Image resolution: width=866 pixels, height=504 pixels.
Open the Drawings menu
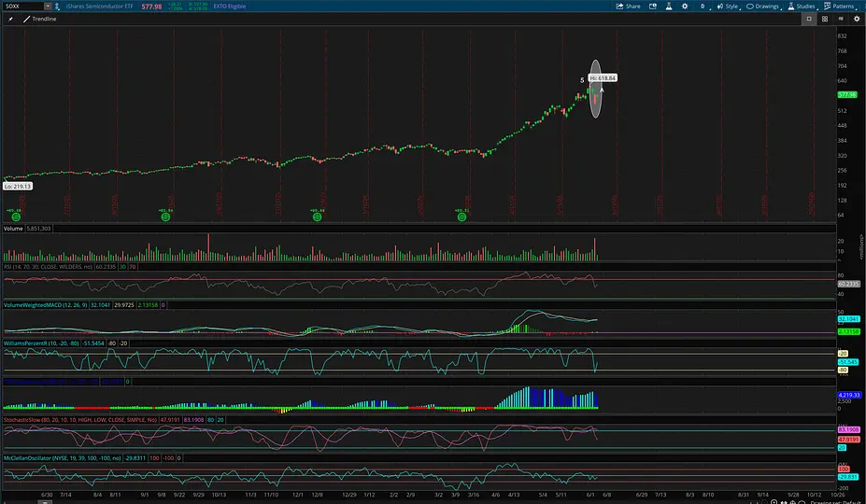pos(764,7)
